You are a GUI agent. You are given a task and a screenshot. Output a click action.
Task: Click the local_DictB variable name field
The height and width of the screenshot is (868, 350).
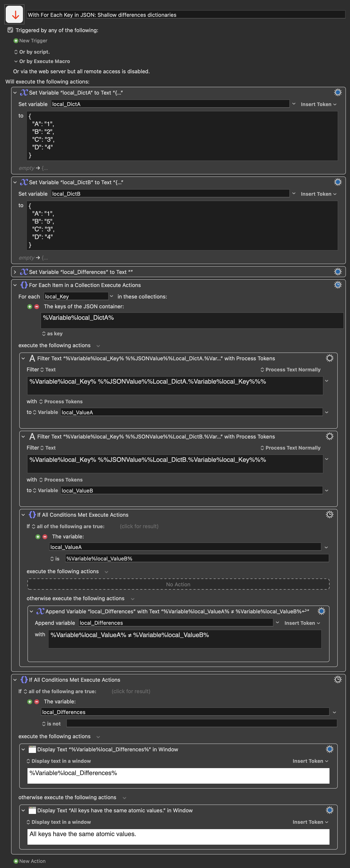click(x=170, y=193)
